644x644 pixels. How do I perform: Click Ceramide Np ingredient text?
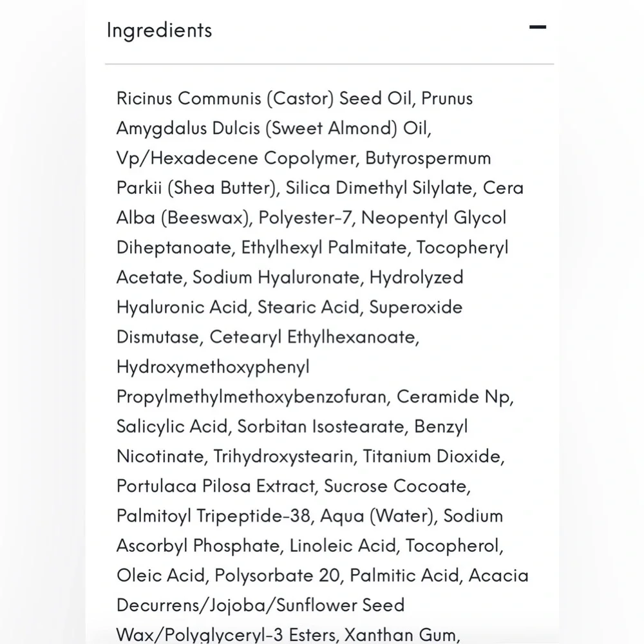coord(455,397)
